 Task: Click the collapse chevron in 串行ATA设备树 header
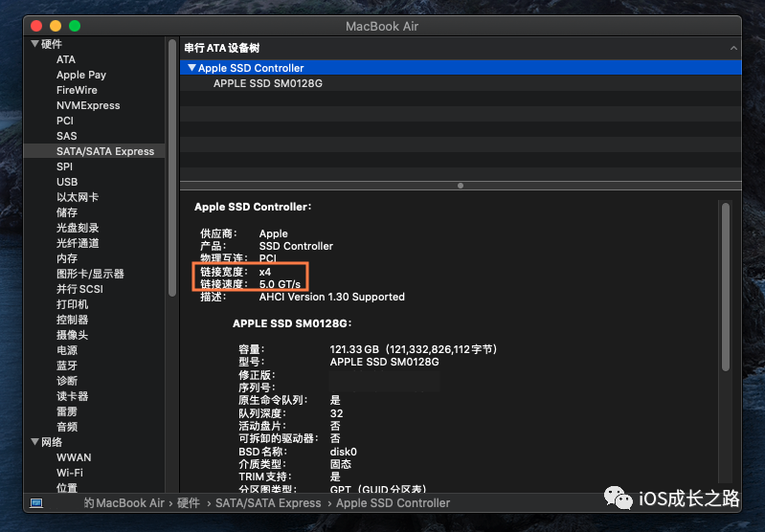(733, 48)
